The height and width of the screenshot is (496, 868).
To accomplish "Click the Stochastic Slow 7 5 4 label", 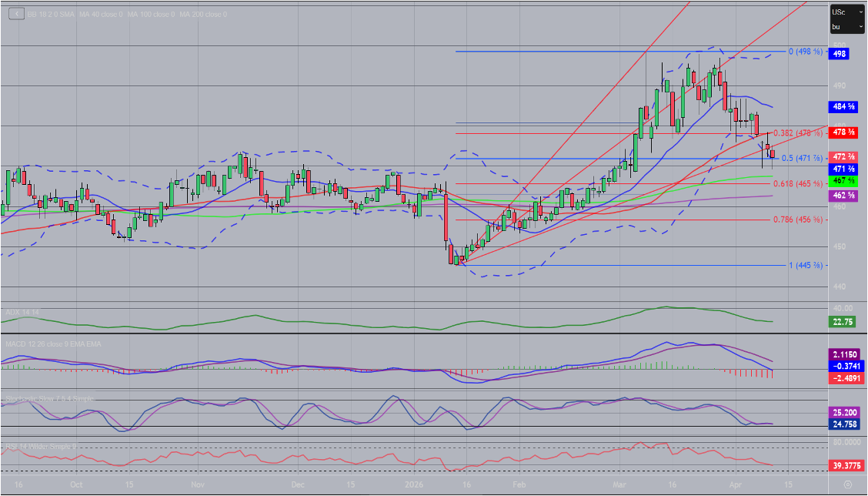I will pos(49,398).
